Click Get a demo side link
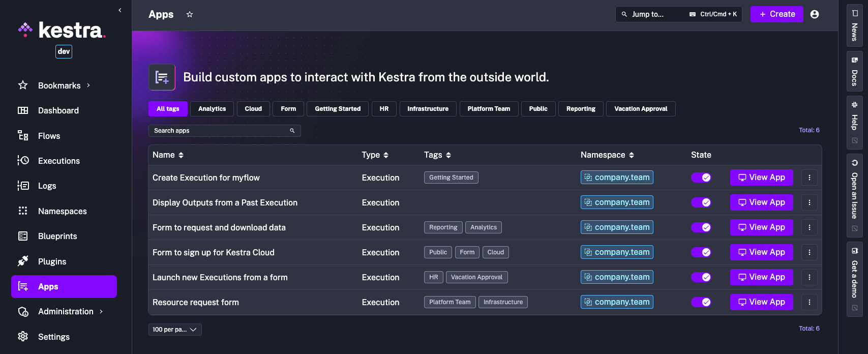868x354 pixels. (855, 279)
